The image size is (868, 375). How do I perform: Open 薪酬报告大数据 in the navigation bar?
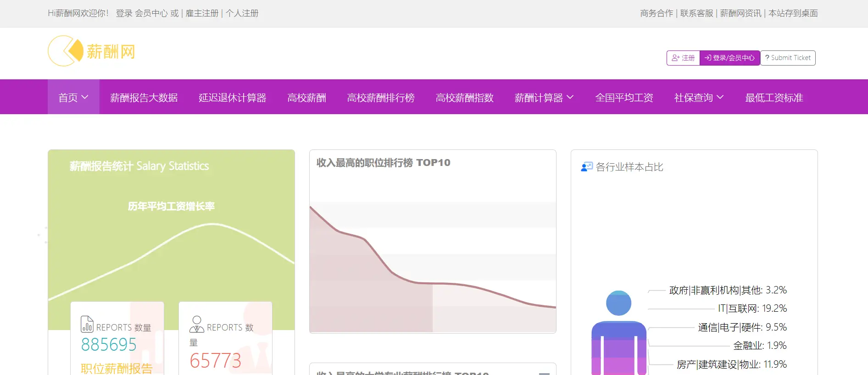click(144, 97)
